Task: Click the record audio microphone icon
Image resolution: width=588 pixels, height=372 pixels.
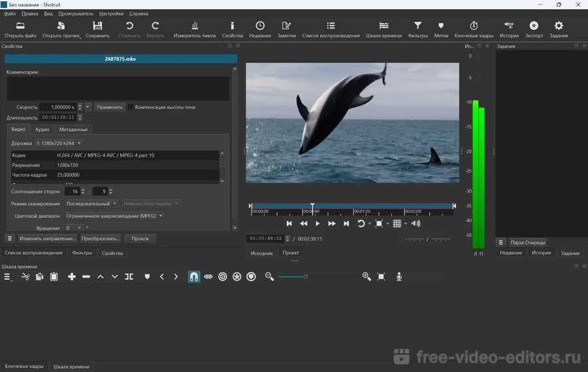Action: [399, 277]
